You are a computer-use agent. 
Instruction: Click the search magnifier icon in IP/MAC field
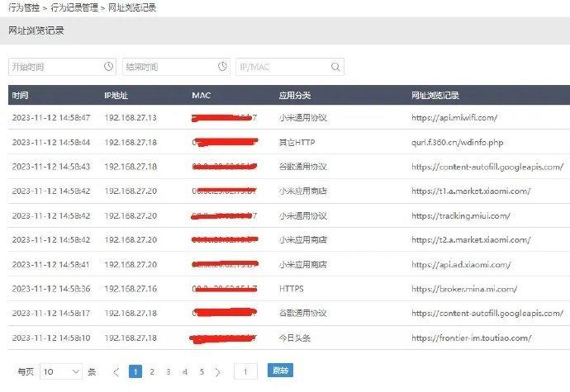tap(335, 67)
